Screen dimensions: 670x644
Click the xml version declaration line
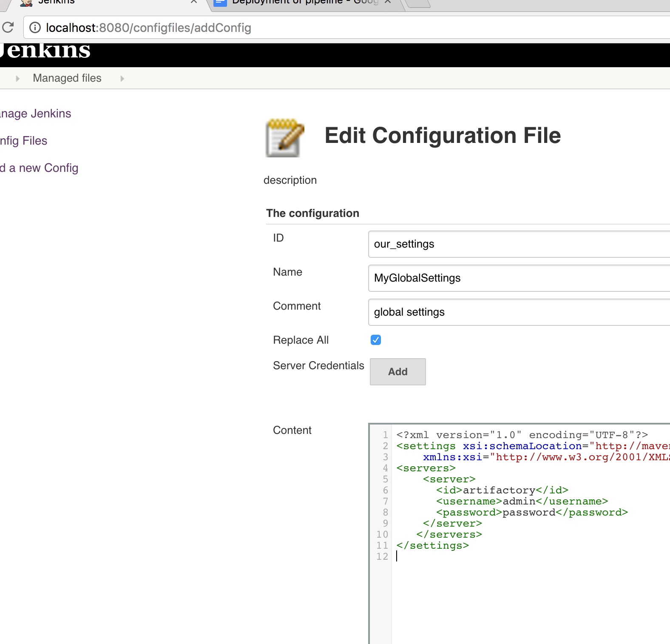coord(522,435)
